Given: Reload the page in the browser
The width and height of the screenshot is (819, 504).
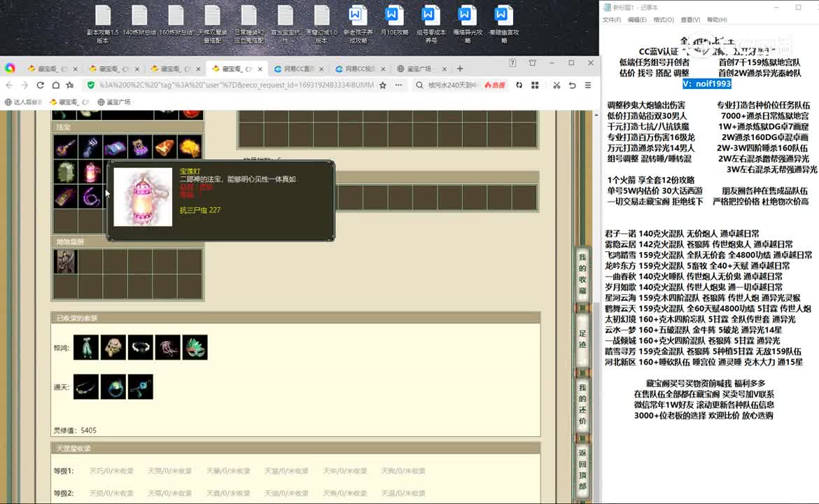Looking at the screenshot, I should point(40,85).
